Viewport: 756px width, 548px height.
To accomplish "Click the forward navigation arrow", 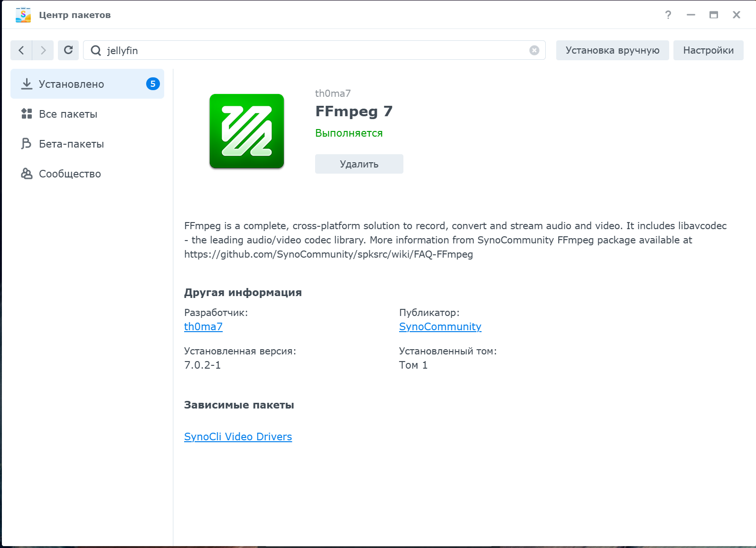I will click(43, 50).
